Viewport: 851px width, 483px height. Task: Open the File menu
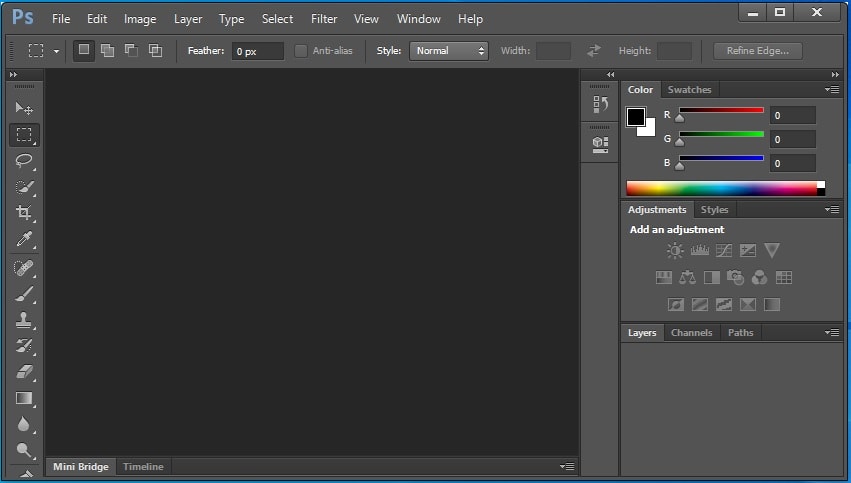61,19
